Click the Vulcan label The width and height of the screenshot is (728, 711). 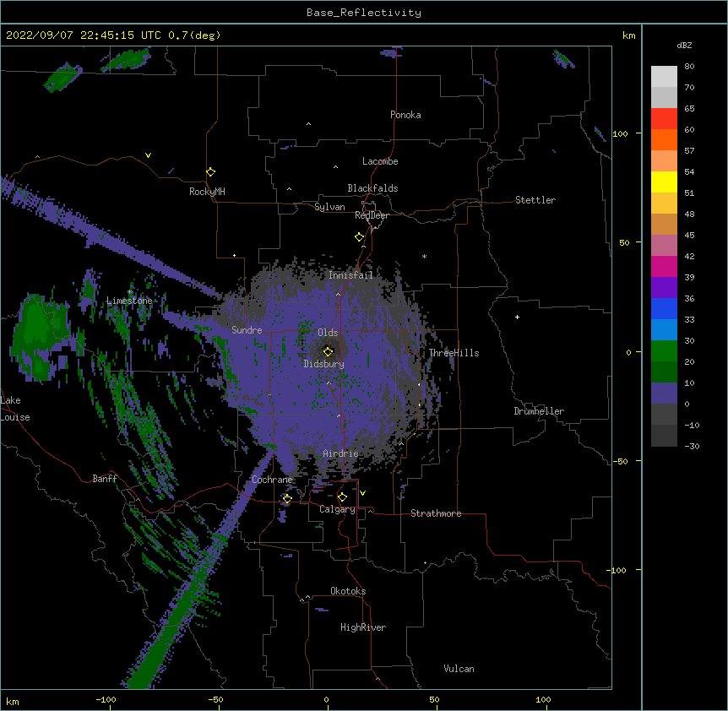point(459,669)
